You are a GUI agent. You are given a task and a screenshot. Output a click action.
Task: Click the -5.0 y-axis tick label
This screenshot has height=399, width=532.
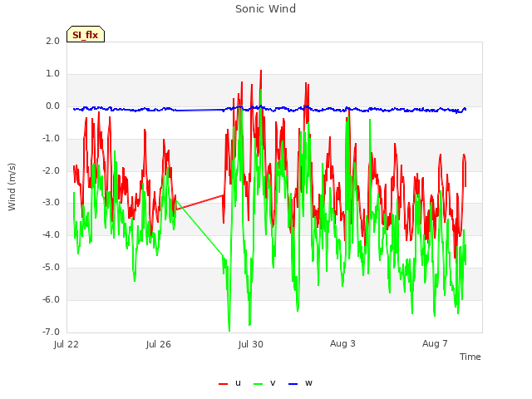click(51, 268)
